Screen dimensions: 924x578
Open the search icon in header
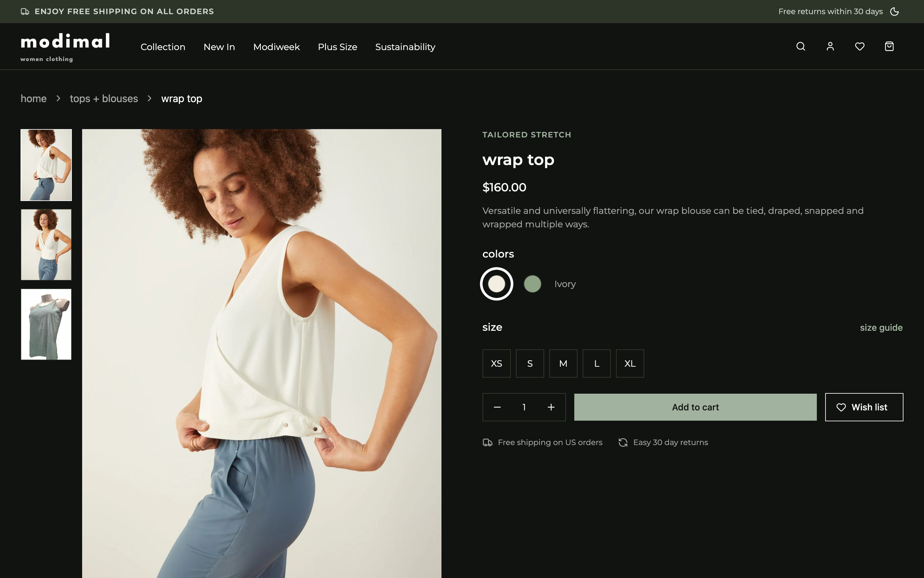[x=801, y=46]
